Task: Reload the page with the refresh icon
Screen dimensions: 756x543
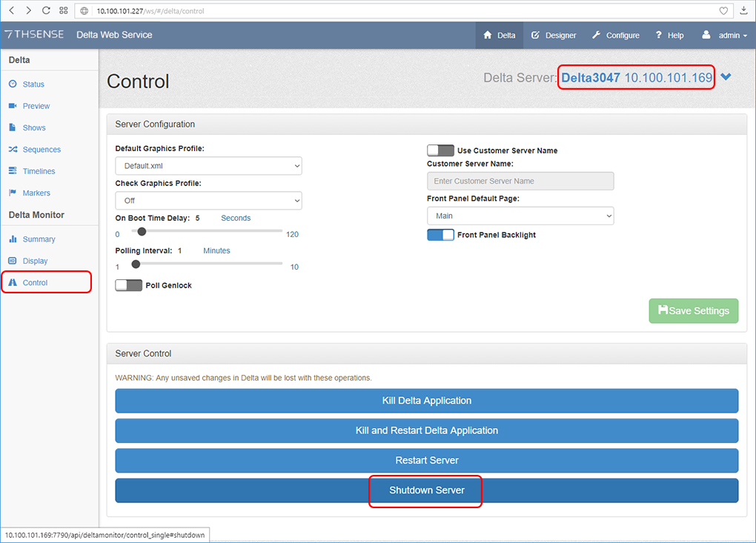Action: (x=46, y=10)
